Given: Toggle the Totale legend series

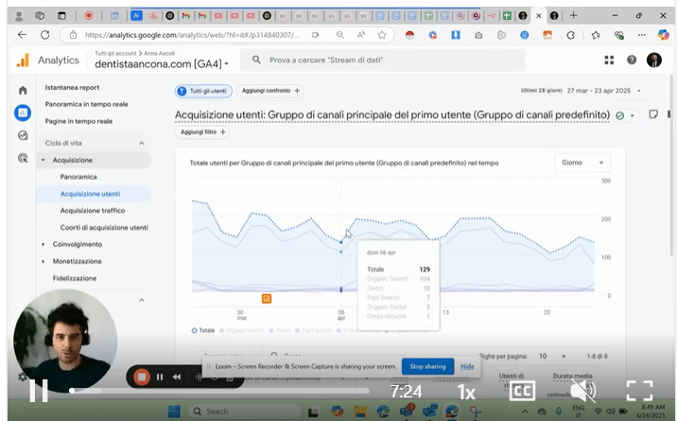Looking at the screenshot, I should (x=203, y=330).
